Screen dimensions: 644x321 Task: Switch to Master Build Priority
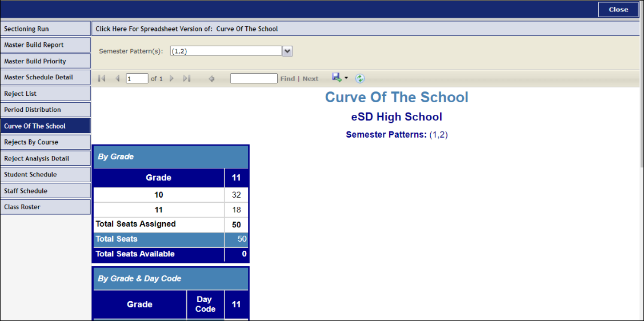point(46,61)
